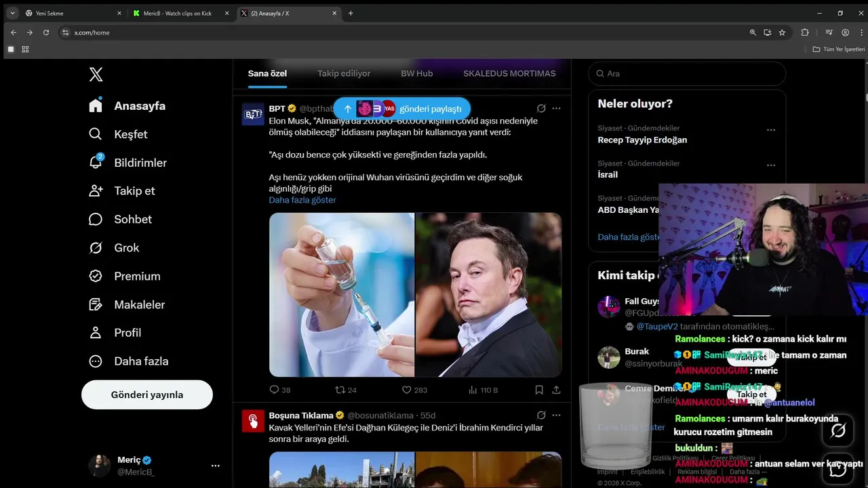868x488 pixels.
Task: Open tab search dropdown arrow
Action: [12, 14]
